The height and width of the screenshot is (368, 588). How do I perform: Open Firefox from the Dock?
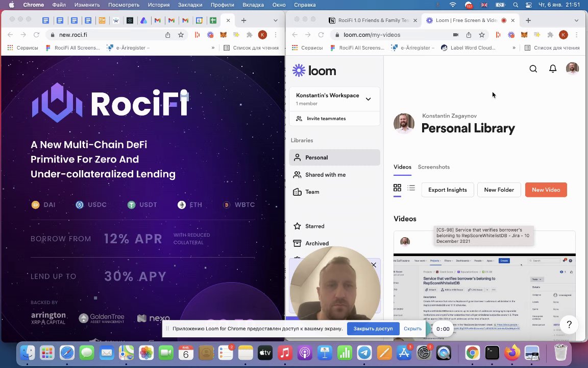512,353
